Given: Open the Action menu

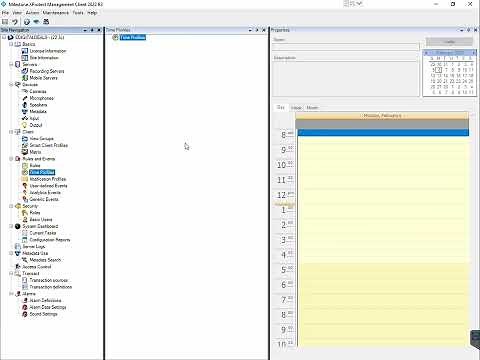Looking at the screenshot, I should pos(32,13).
